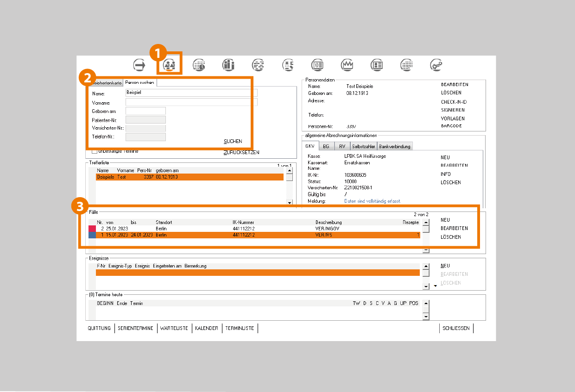Switch to the Bankverbindung tab
The width and height of the screenshot is (575, 392).
[x=394, y=146]
